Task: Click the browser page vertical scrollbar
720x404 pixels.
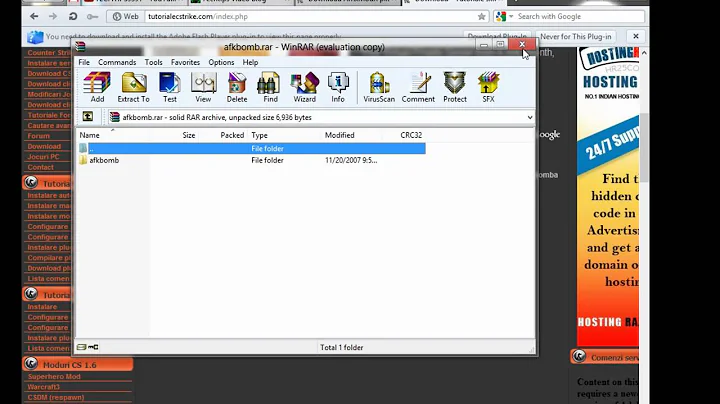Action: 644,147
